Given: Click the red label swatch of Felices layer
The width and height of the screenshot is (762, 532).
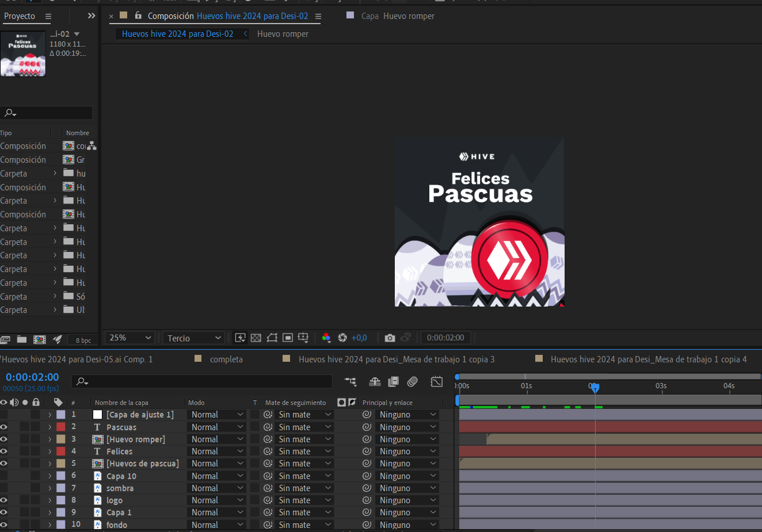Looking at the screenshot, I should pyautogui.click(x=61, y=451).
